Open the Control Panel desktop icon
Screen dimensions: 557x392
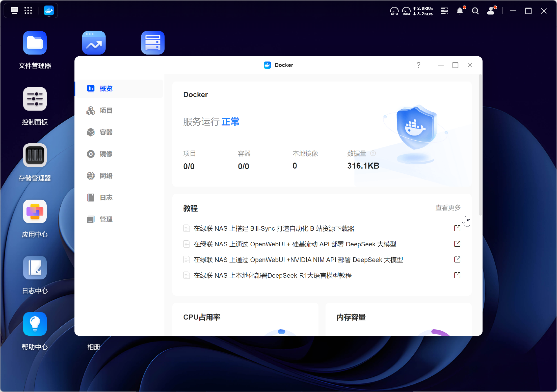tap(35, 99)
